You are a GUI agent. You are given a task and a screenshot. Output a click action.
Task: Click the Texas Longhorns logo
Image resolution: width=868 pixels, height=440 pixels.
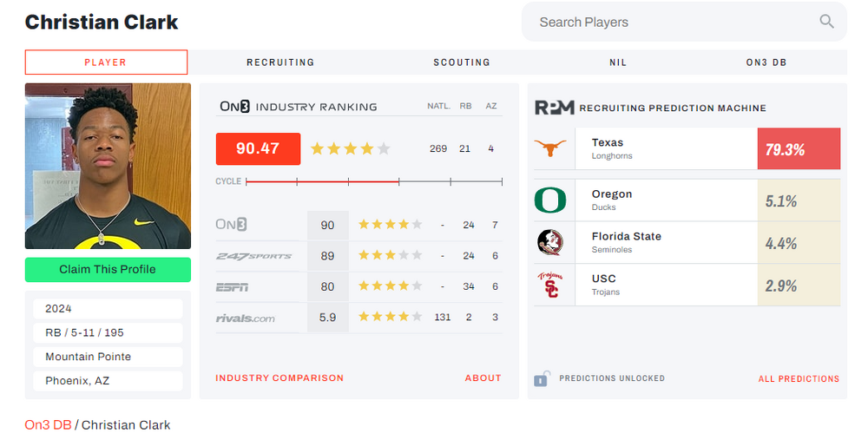pyautogui.click(x=550, y=148)
